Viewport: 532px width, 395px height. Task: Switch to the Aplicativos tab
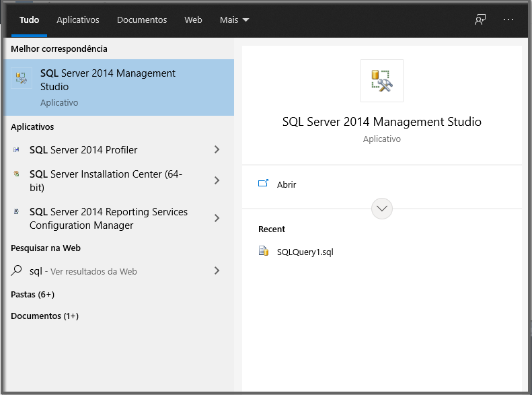pyautogui.click(x=78, y=20)
